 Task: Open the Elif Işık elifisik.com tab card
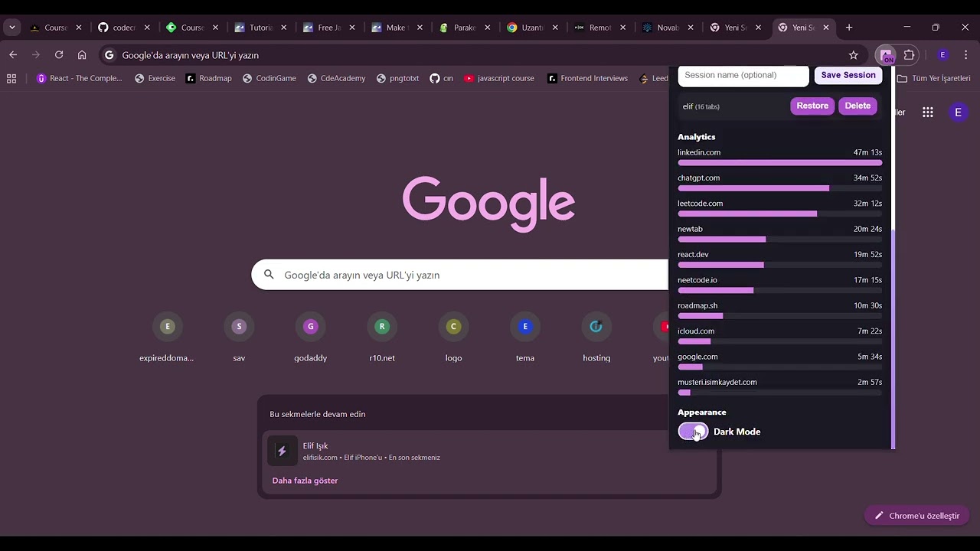click(488, 451)
